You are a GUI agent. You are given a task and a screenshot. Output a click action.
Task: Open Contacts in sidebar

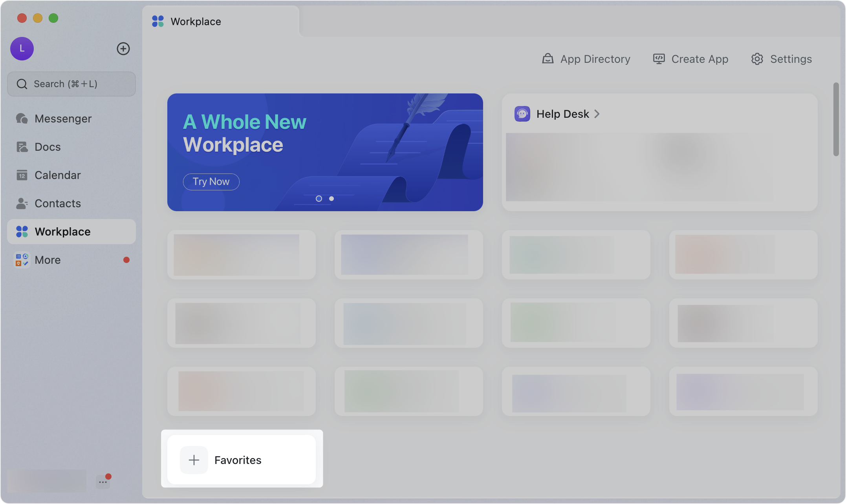[x=71, y=203]
